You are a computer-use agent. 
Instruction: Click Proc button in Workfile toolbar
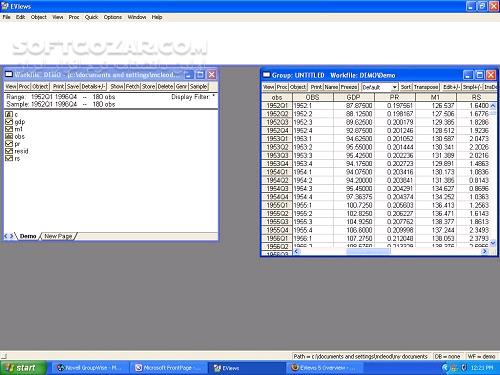(24, 86)
